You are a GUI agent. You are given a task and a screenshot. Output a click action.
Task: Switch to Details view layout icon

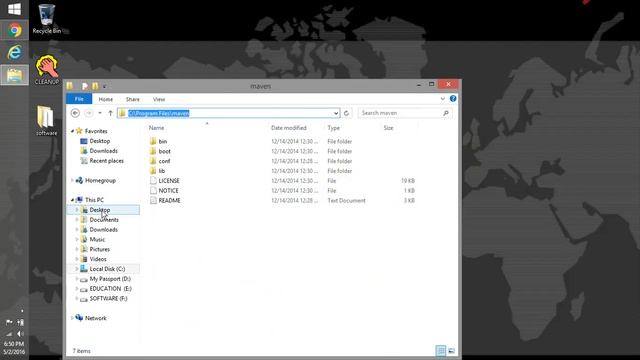(x=441, y=351)
